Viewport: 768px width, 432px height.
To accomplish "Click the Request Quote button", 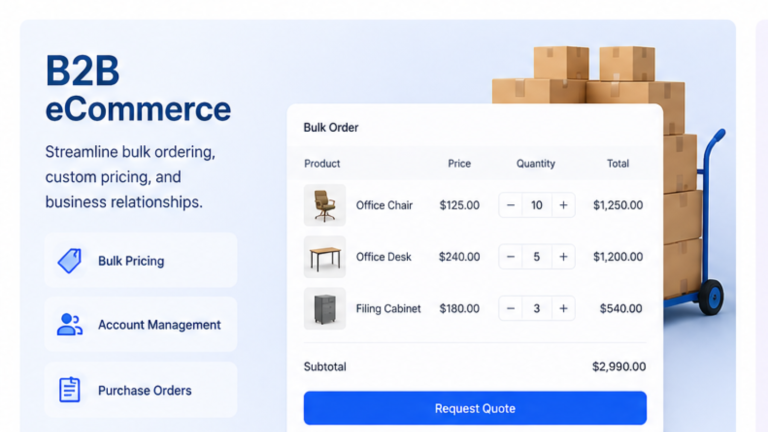I will pyautogui.click(x=475, y=408).
